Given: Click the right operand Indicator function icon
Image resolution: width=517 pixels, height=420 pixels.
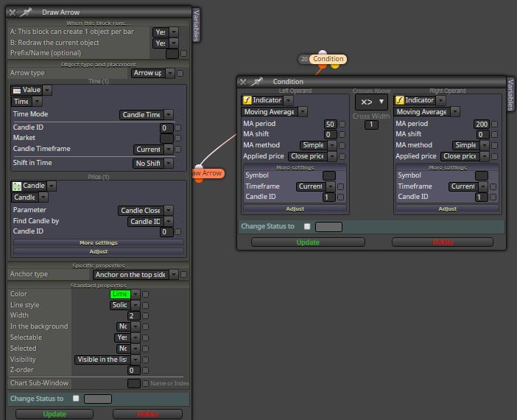Looking at the screenshot, I should tap(400, 100).
